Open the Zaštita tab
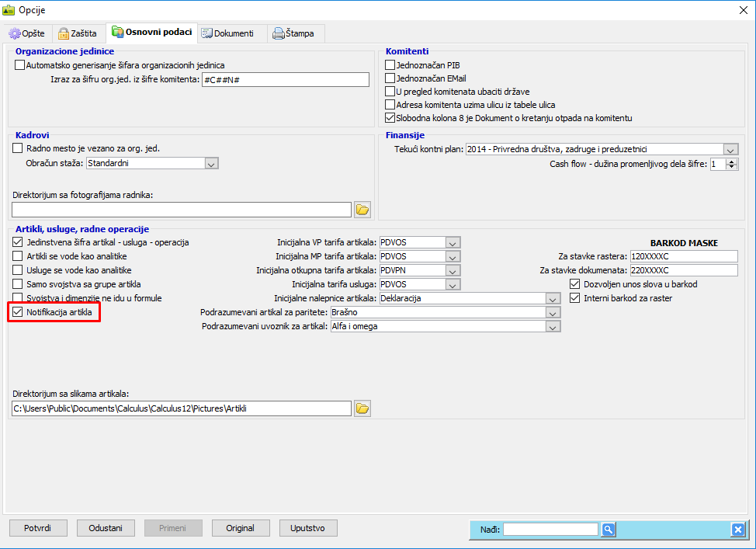Screen dimensions: 756x549 pos(78,33)
